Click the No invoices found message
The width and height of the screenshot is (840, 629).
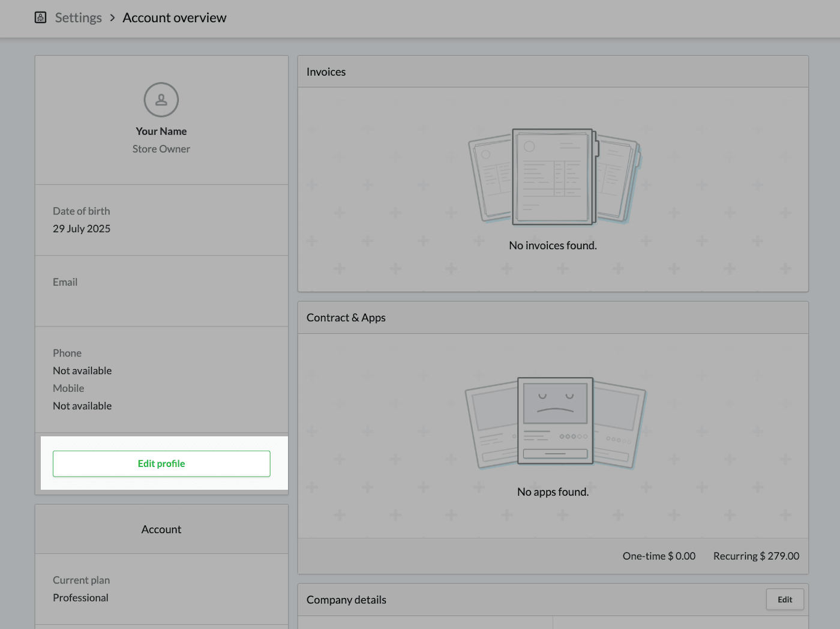point(553,245)
